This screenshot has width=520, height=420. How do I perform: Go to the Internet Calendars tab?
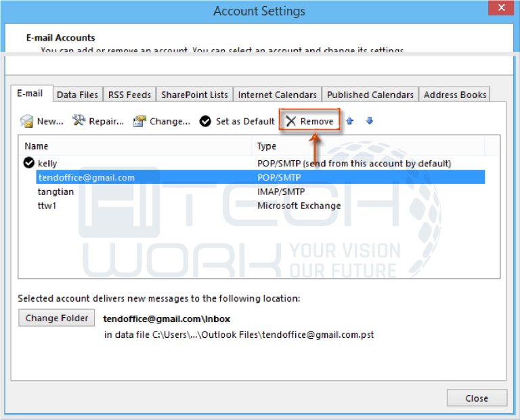click(277, 95)
